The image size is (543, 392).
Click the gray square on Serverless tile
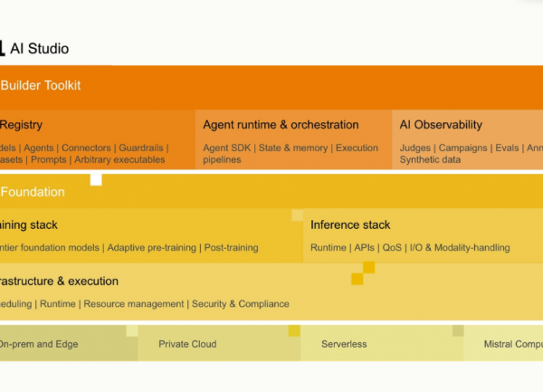coord(458,330)
